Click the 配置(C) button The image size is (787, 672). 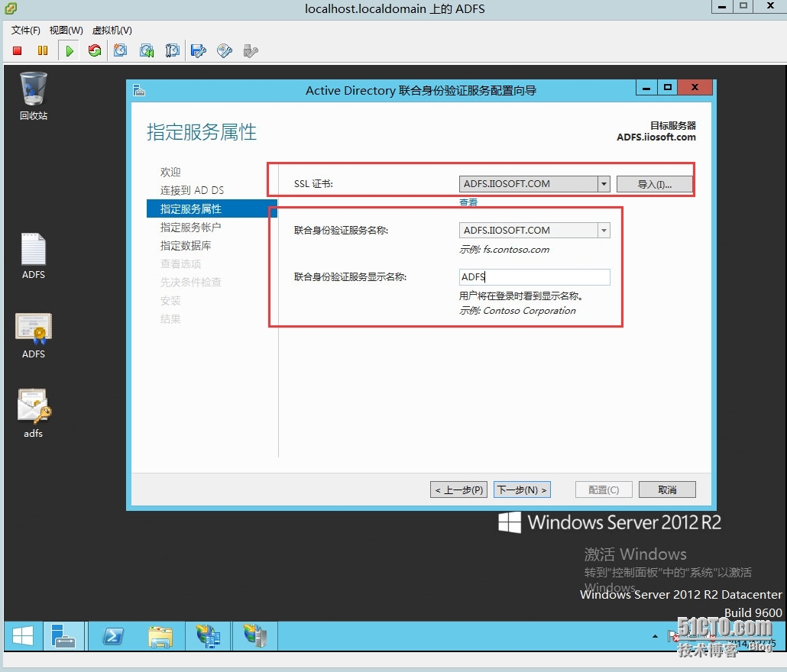pos(604,489)
